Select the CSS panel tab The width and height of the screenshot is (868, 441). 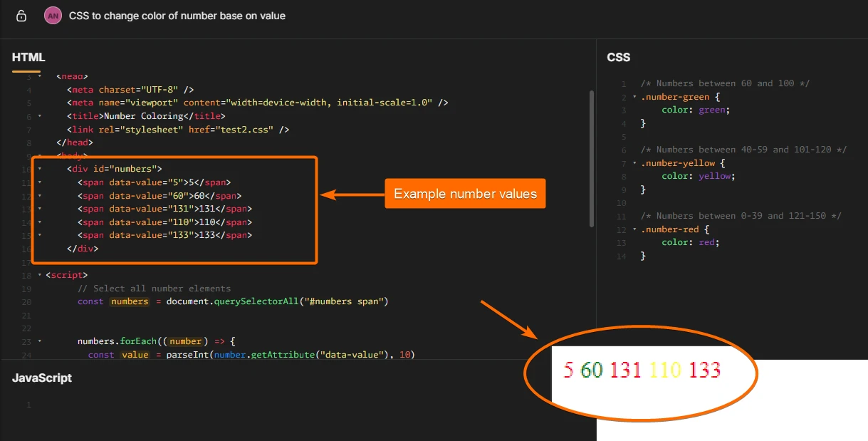coord(618,57)
